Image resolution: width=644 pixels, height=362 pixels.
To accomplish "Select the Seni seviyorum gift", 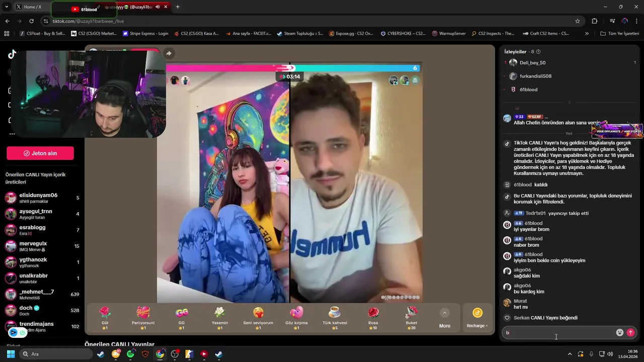I will tap(258, 318).
